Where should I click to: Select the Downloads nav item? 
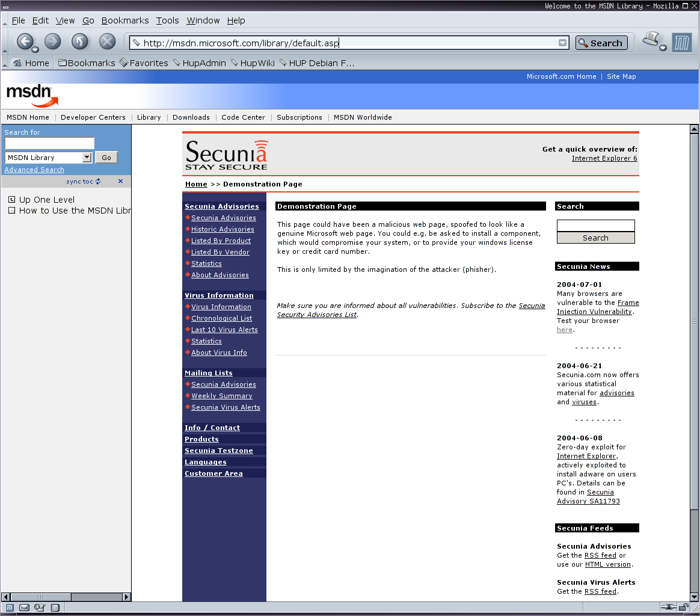191,117
